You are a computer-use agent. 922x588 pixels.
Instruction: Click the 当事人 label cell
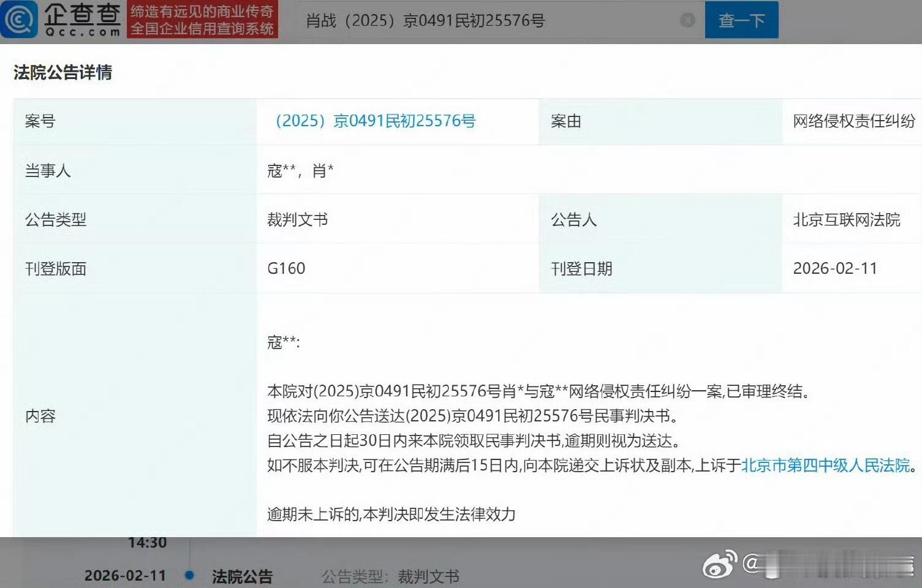pyautogui.click(x=135, y=170)
